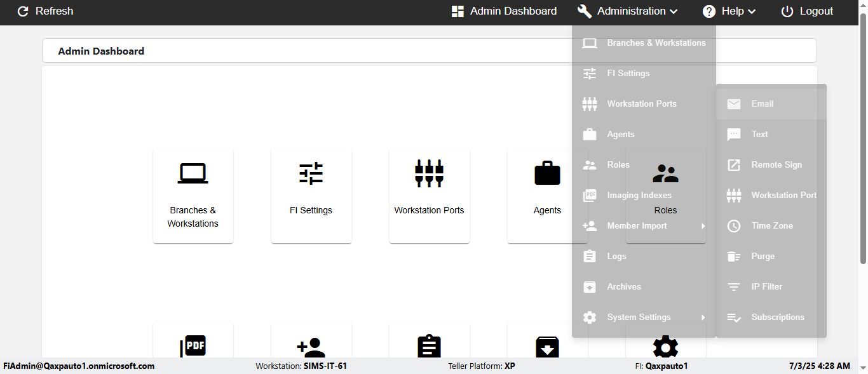Click FiAdmin@Qaxpauto1.onmicrosoft.com in status bar
868x374 pixels.
click(x=79, y=366)
